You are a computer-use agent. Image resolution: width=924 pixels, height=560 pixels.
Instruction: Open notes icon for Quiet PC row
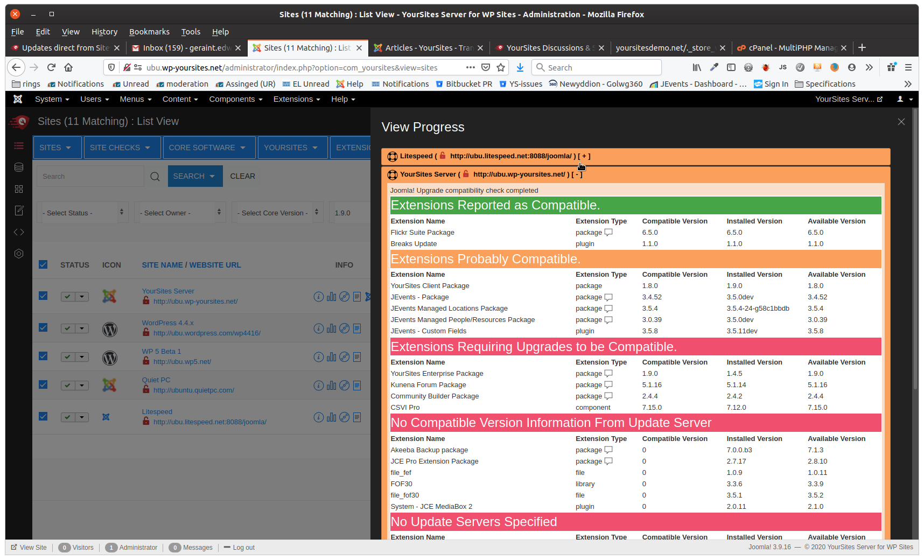(357, 386)
